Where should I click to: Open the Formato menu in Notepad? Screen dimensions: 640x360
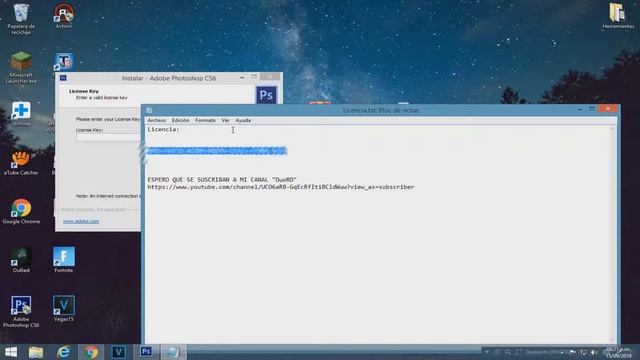205,120
